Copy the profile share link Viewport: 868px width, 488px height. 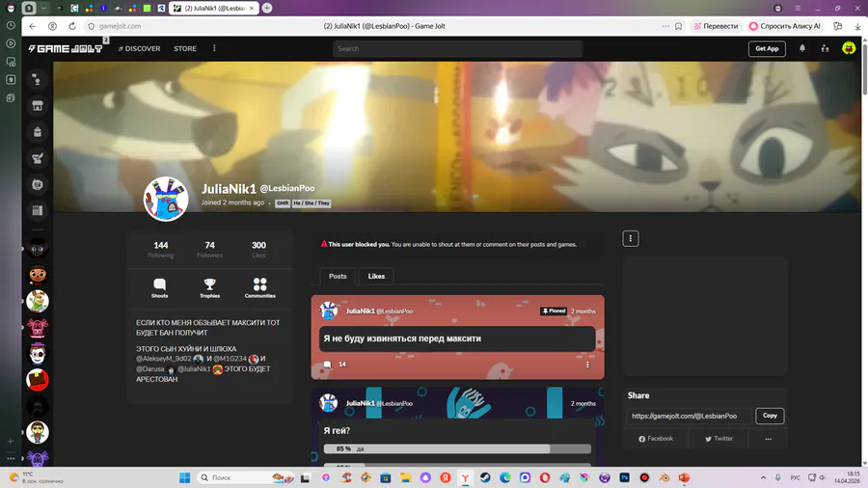click(x=770, y=416)
